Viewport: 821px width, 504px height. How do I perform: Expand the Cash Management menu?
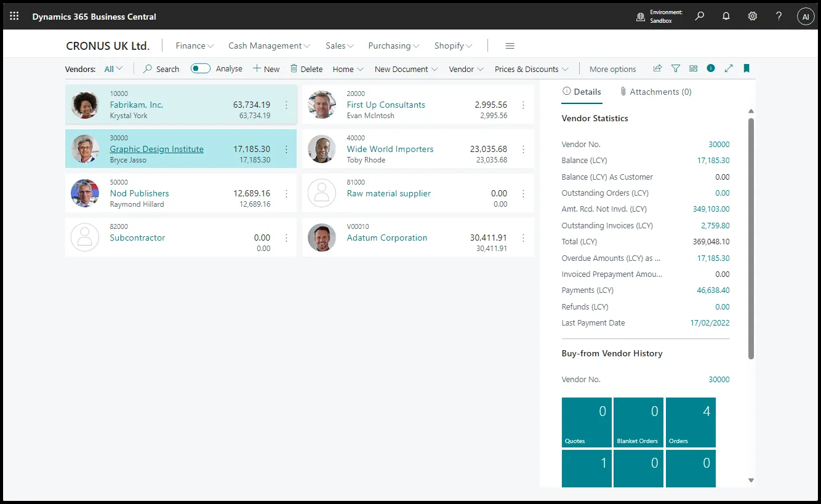tap(269, 46)
